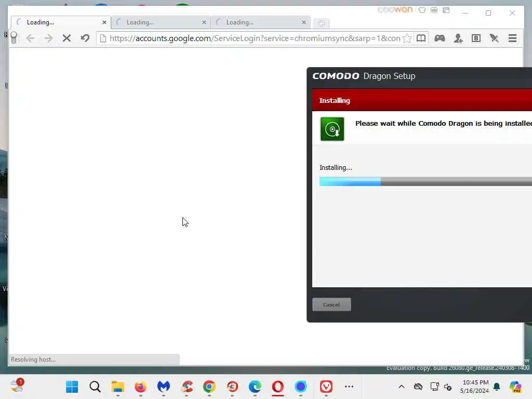Close the first Loading tab
This screenshot has width=532, height=399.
click(x=104, y=22)
